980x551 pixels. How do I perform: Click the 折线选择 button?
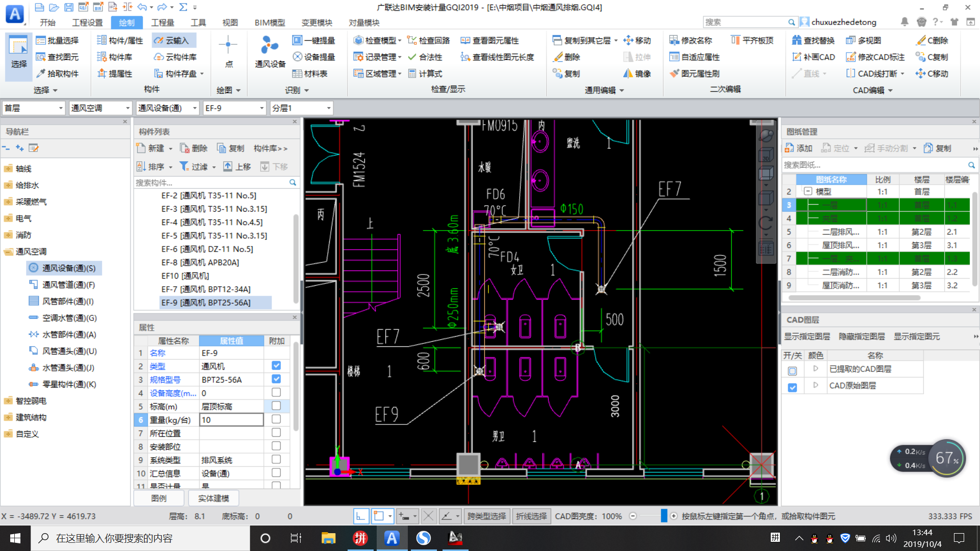click(531, 516)
